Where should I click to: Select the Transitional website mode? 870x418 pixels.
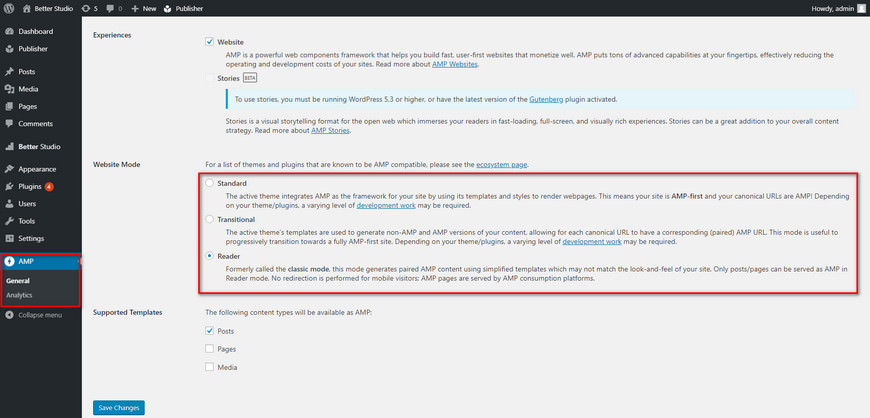tap(210, 219)
